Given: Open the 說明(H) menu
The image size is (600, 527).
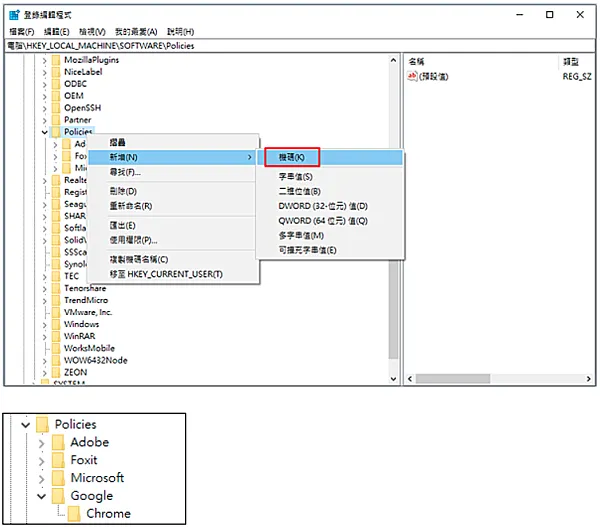Looking at the screenshot, I should [x=180, y=32].
